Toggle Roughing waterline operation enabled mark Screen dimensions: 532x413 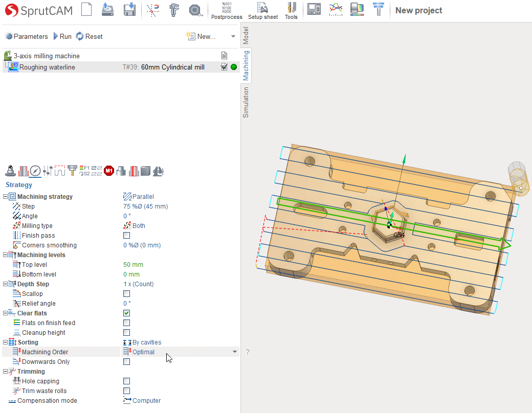[224, 67]
